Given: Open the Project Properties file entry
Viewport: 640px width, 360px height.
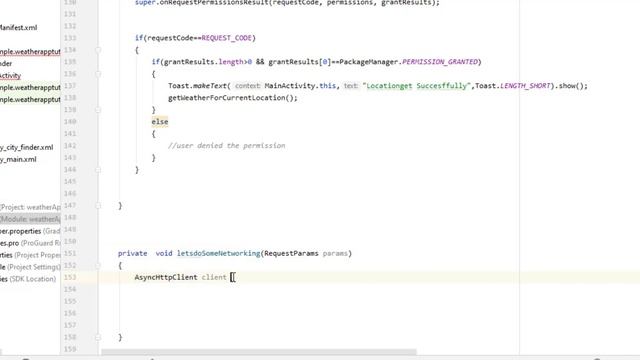Looking at the screenshot, I should (30, 255).
